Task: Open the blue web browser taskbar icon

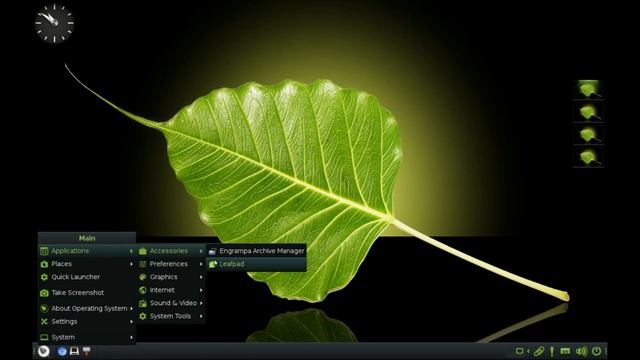Action: (62, 351)
